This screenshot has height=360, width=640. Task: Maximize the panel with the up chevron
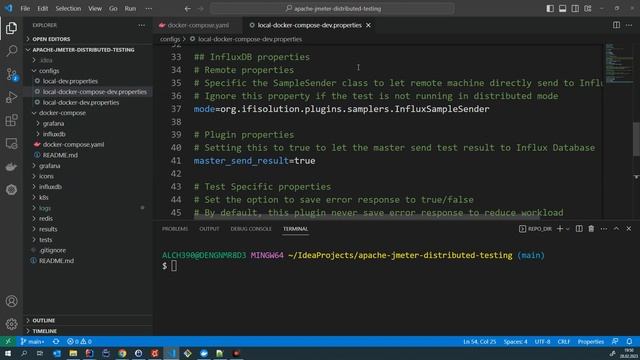[x=616, y=229]
